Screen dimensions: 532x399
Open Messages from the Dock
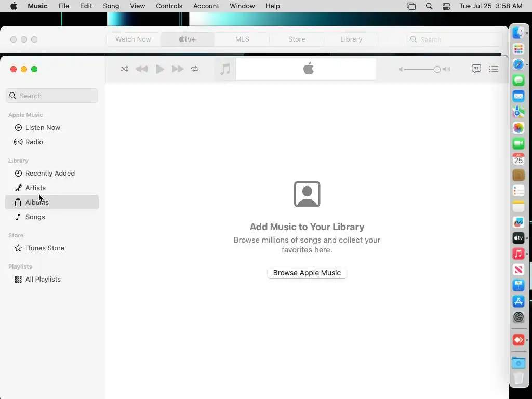pos(518,81)
